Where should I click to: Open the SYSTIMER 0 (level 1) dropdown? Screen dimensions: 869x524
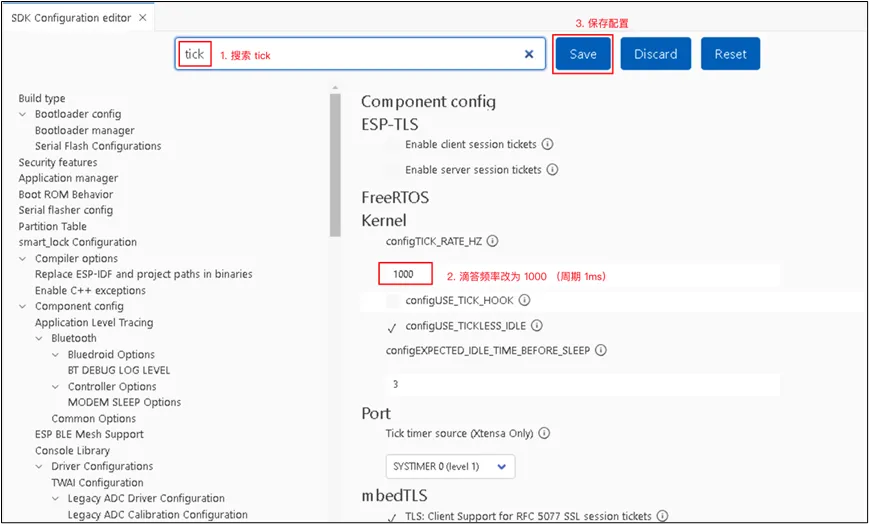tap(450, 466)
